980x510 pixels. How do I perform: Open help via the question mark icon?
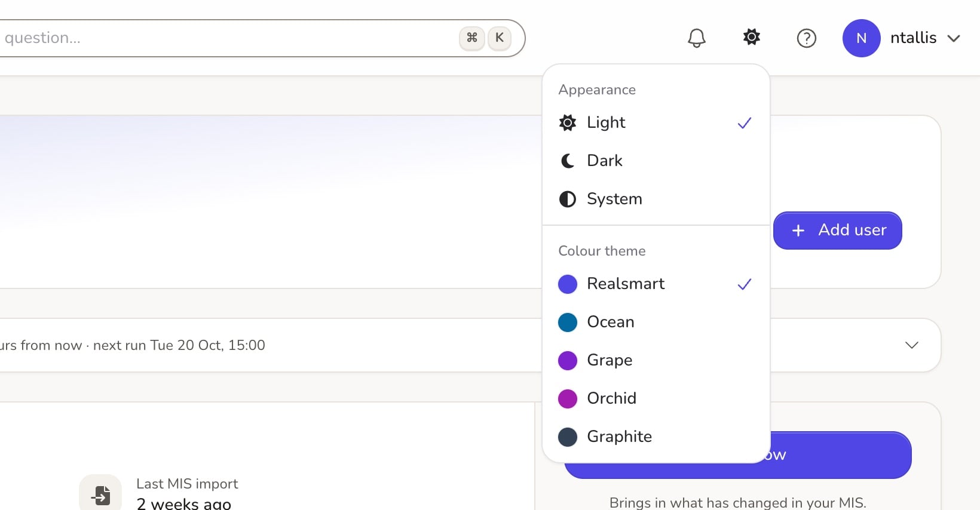pyautogui.click(x=806, y=38)
